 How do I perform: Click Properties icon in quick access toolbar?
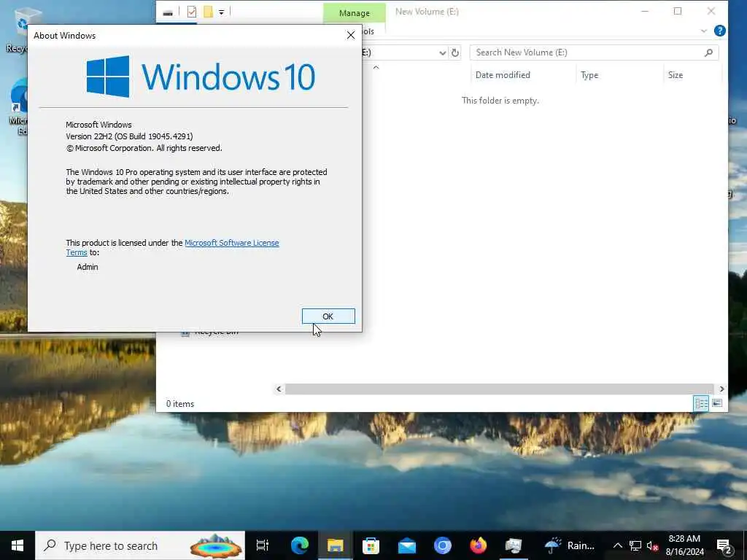(192, 12)
